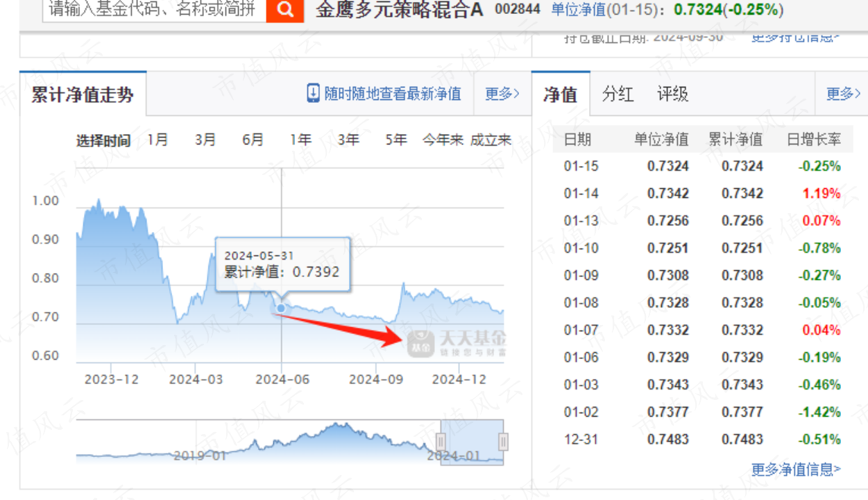
Task: Click the -0.78% daily growth value
Action: pos(819,248)
